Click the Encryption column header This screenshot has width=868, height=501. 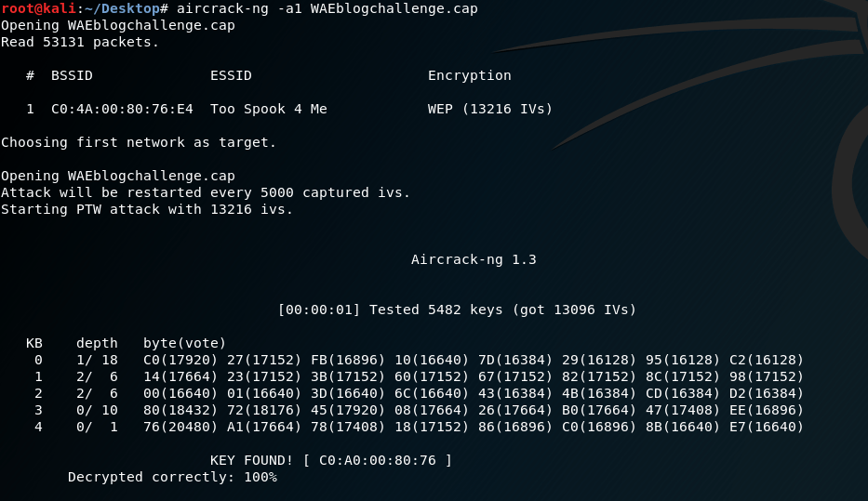coord(469,75)
